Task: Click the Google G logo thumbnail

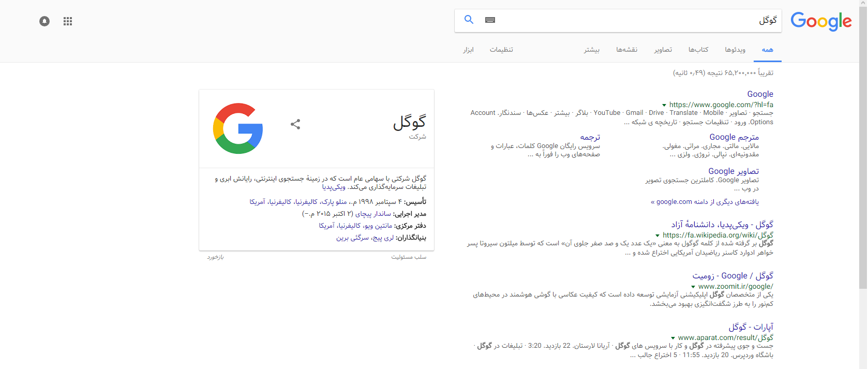Action: pyautogui.click(x=238, y=128)
